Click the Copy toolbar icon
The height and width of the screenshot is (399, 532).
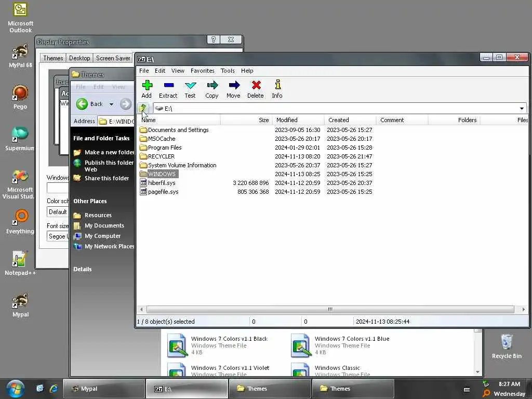point(212,89)
